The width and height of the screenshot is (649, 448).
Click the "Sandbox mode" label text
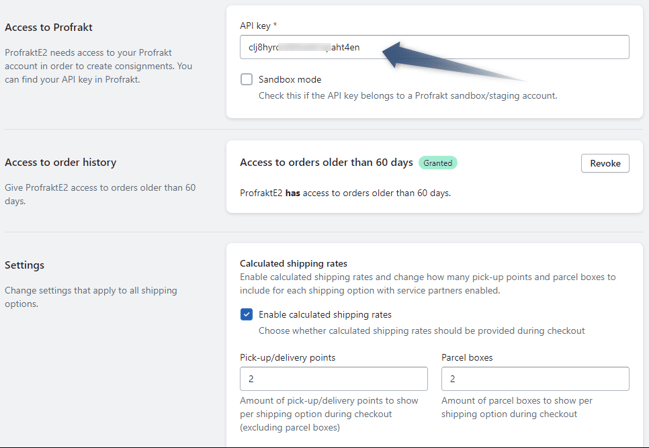pos(290,79)
